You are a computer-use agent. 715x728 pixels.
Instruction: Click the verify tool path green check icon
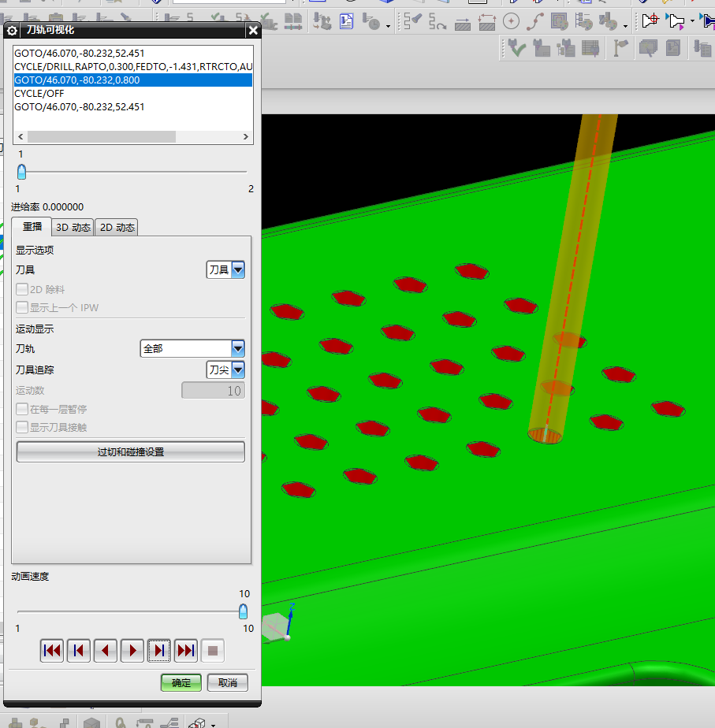pos(516,48)
